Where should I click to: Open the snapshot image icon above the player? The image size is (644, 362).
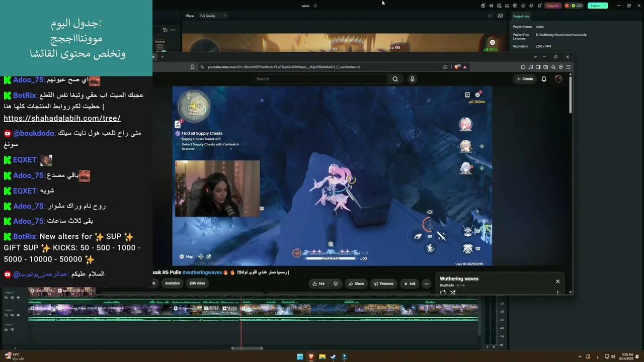tap(500, 16)
